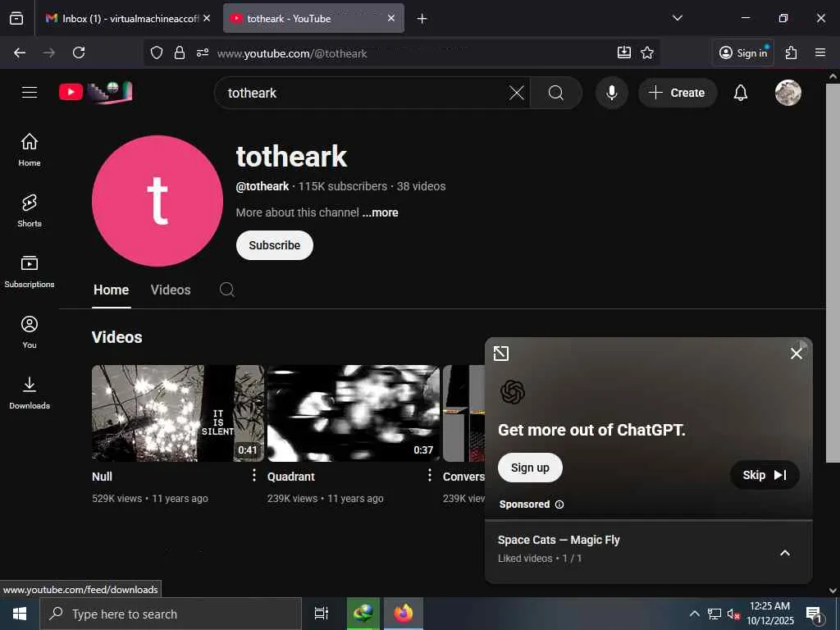Open Task View on taskbar

click(321, 614)
